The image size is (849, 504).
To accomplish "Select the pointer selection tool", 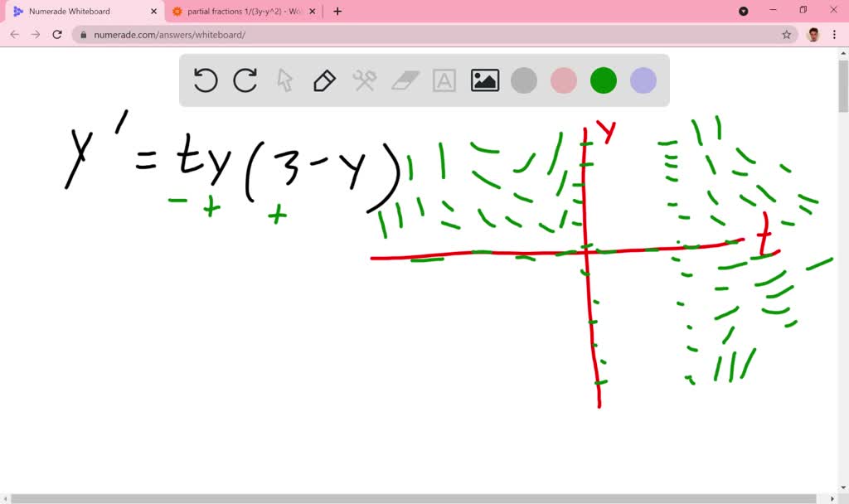I will pyautogui.click(x=284, y=80).
